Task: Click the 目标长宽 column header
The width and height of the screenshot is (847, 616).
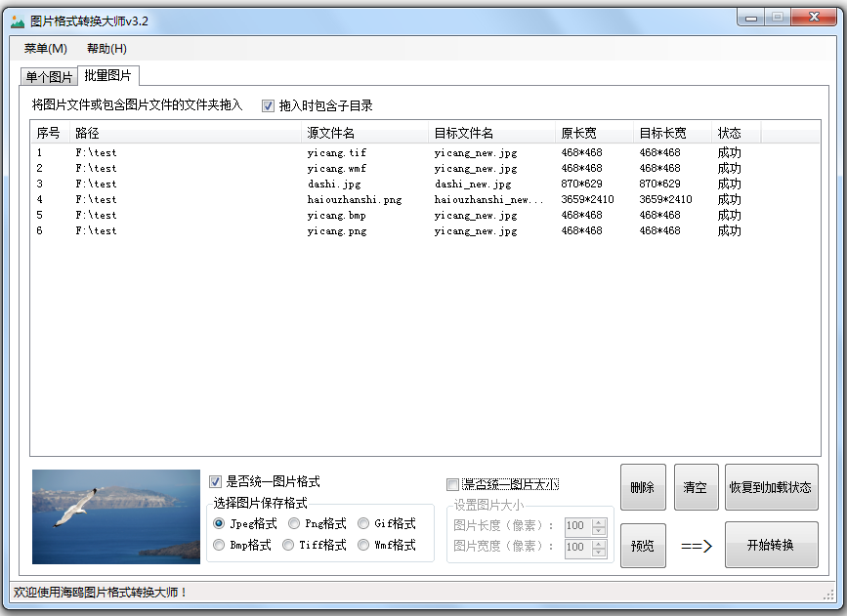Action: tap(672, 133)
